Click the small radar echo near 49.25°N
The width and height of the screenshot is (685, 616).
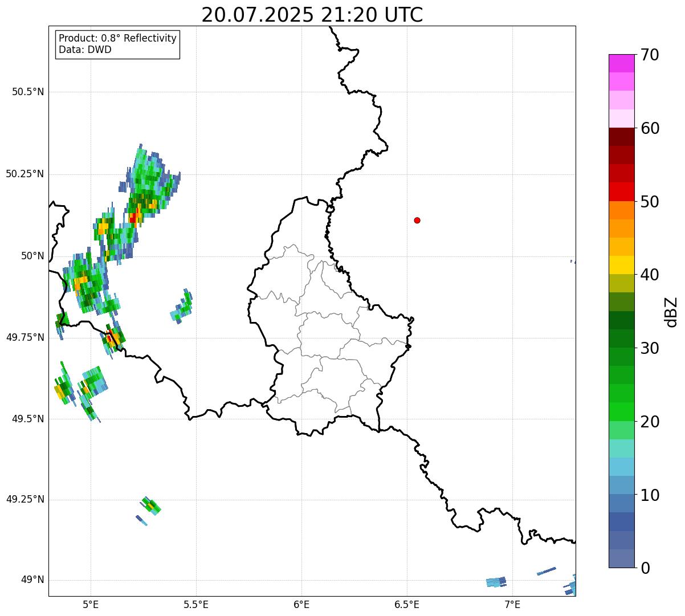point(151,505)
